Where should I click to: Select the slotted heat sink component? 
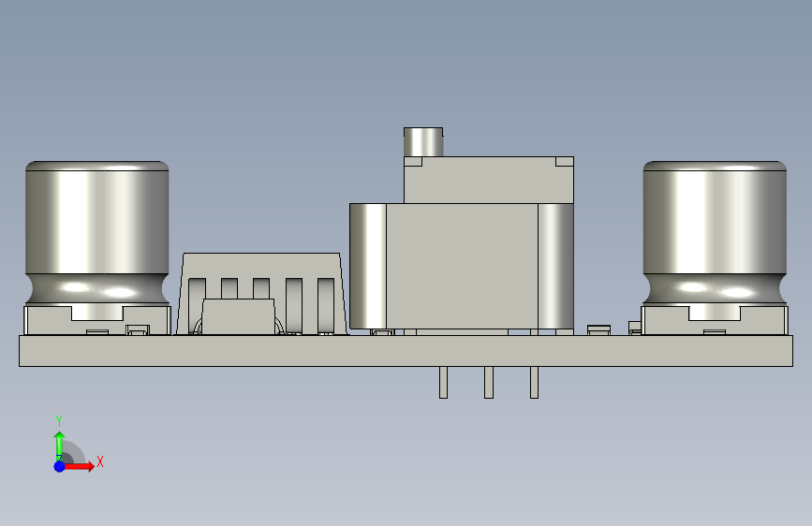pos(261,267)
